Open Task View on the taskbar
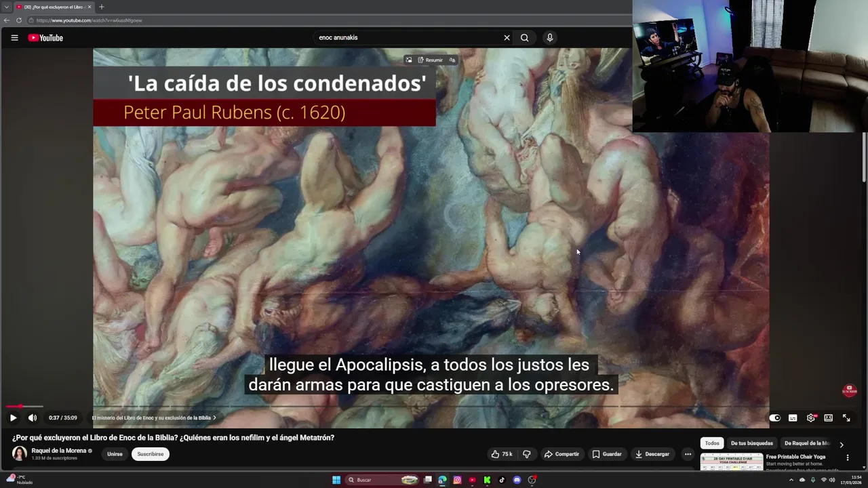 point(428,480)
